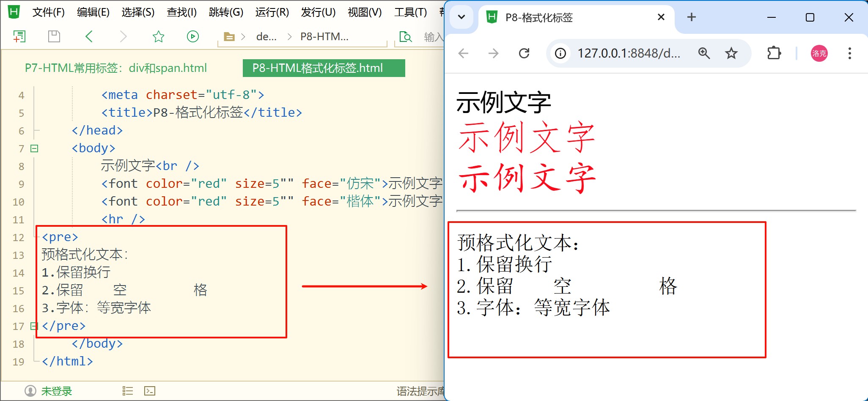868x401 pixels.
Task: Maximize the browser window
Action: 810,17
